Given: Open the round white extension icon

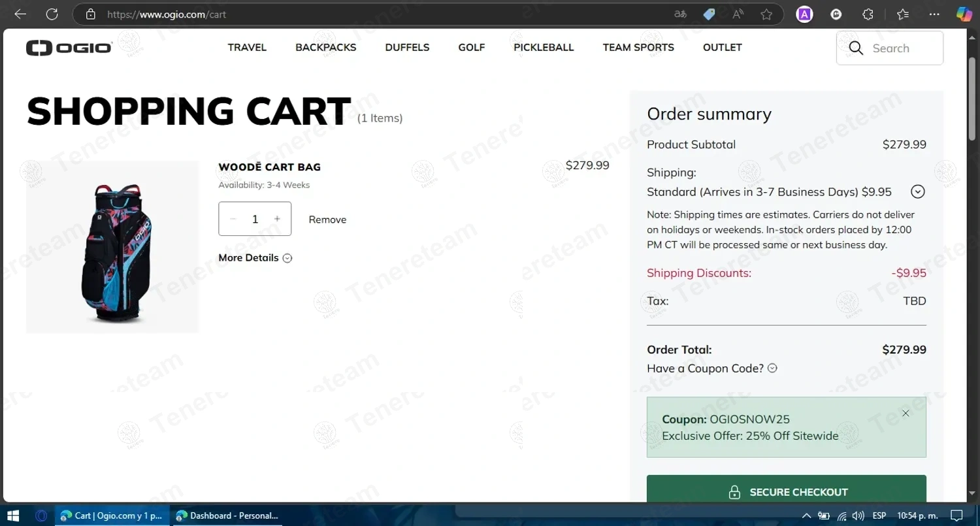Looking at the screenshot, I should [x=836, y=14].
